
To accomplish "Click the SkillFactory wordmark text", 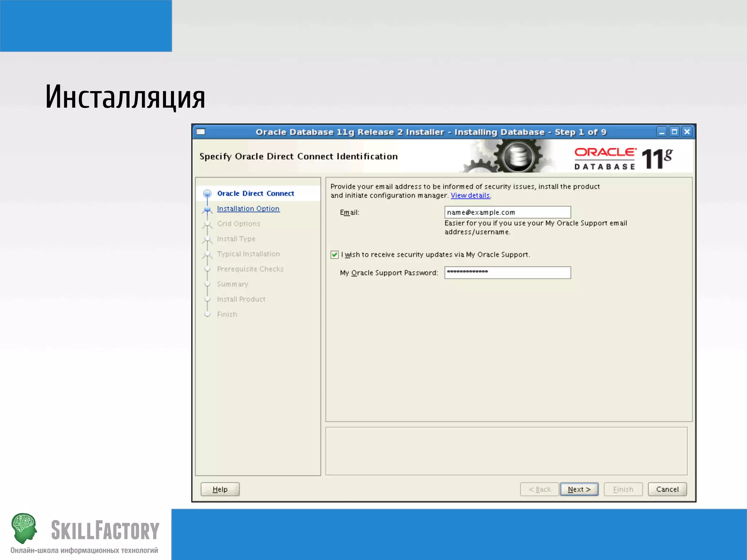I will 105,530.
